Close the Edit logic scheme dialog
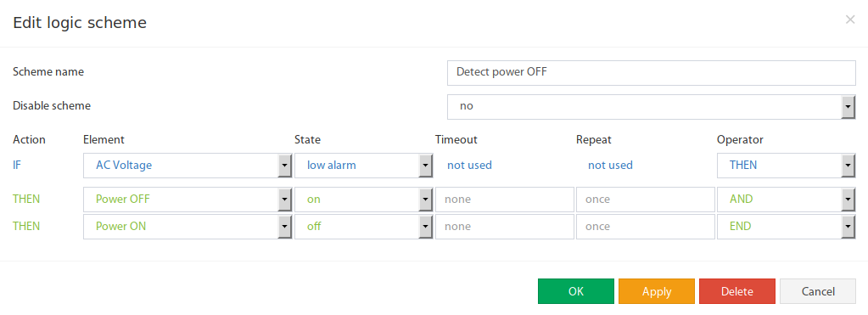The height and width of the screenshot is (315, 868). pyautogui.click(x=849, y=20)
